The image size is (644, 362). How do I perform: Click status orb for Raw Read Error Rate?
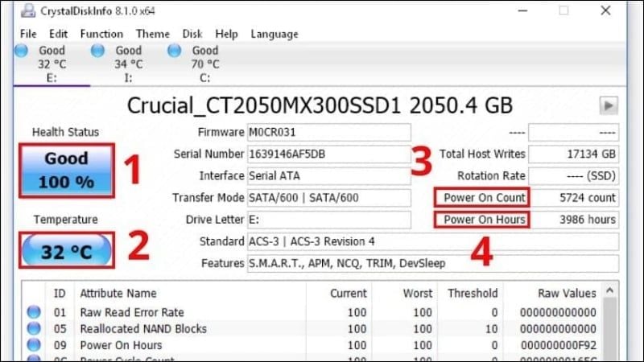click(x=34, y=312)
